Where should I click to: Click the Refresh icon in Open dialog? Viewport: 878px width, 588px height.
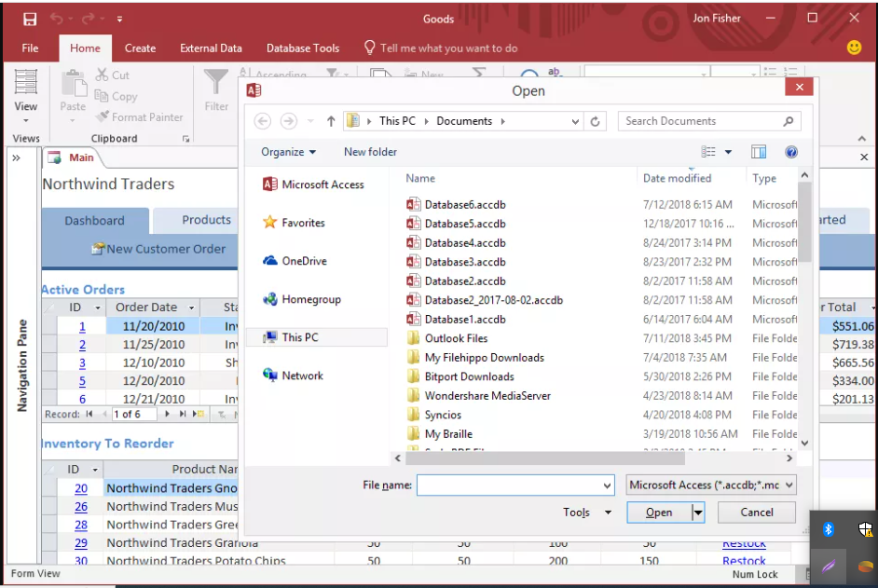coord(596,121)
